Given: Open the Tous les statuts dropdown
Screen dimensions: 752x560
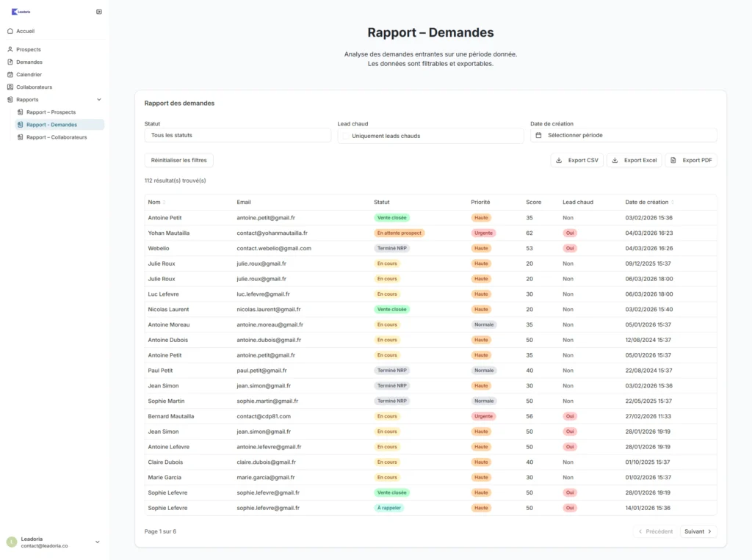Looking at the screenshot, I should (237, 136).
